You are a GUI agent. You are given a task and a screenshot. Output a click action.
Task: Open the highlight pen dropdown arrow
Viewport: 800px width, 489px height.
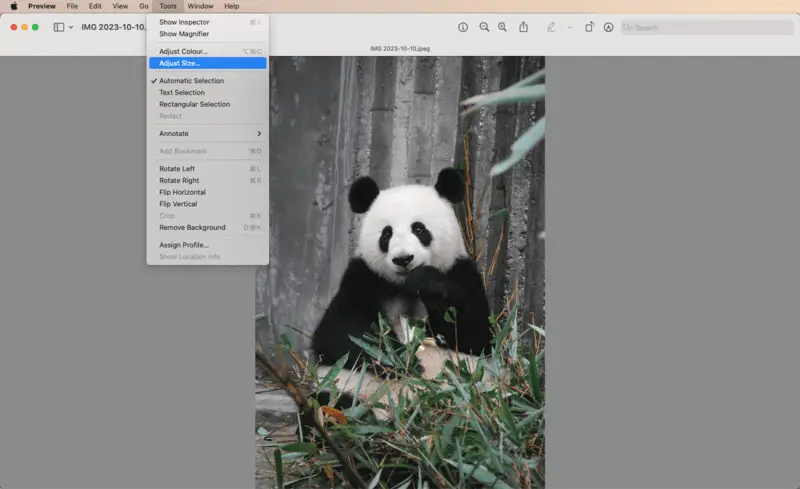[569, 27]
